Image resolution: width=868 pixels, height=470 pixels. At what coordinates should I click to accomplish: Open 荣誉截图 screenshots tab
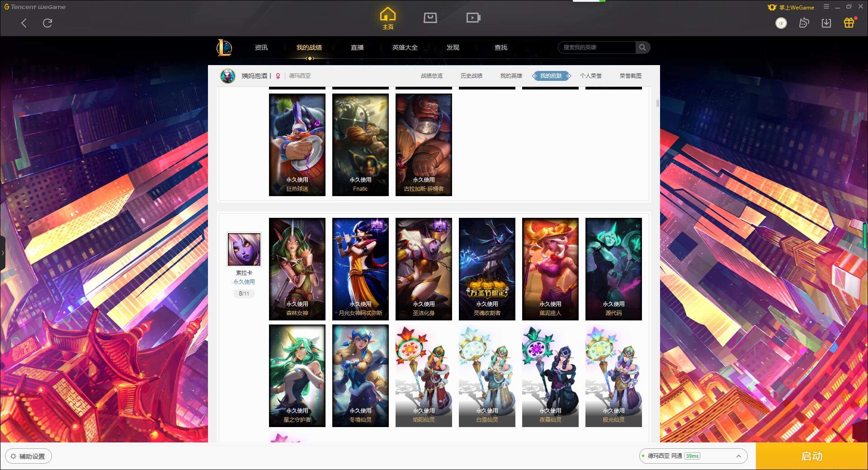point(631,76)
